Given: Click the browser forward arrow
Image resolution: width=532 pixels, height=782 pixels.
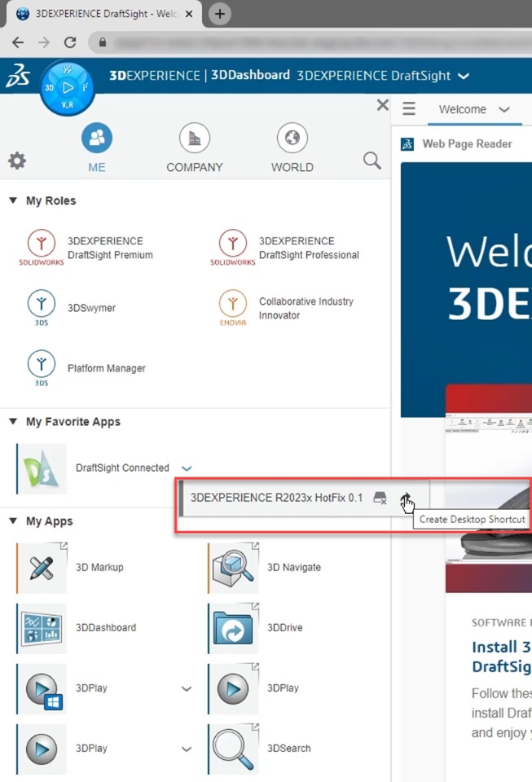Looking at the screenshot, I should [44, 42].
